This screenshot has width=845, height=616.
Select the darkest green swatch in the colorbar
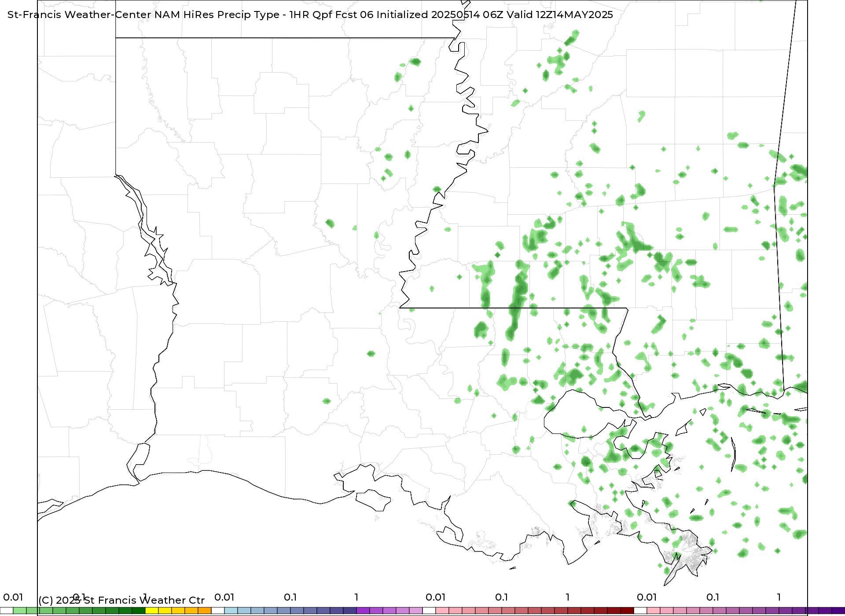139,611
